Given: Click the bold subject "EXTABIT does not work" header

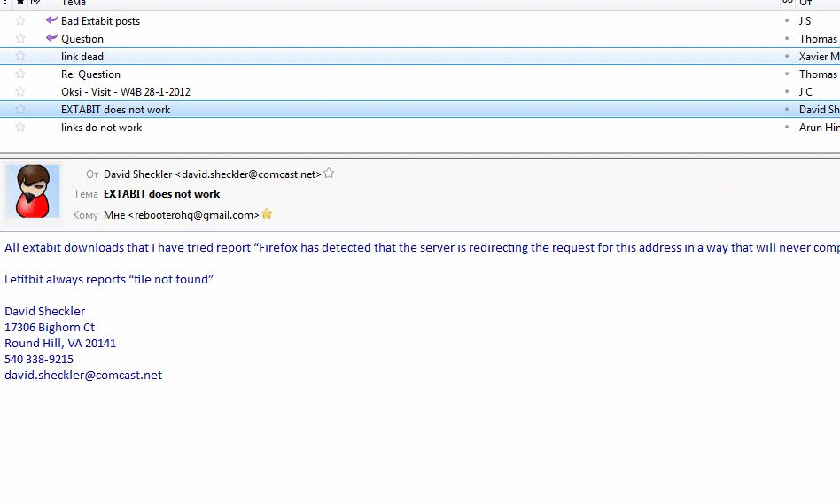Looking at the screenshot, I should pos(161,194).
